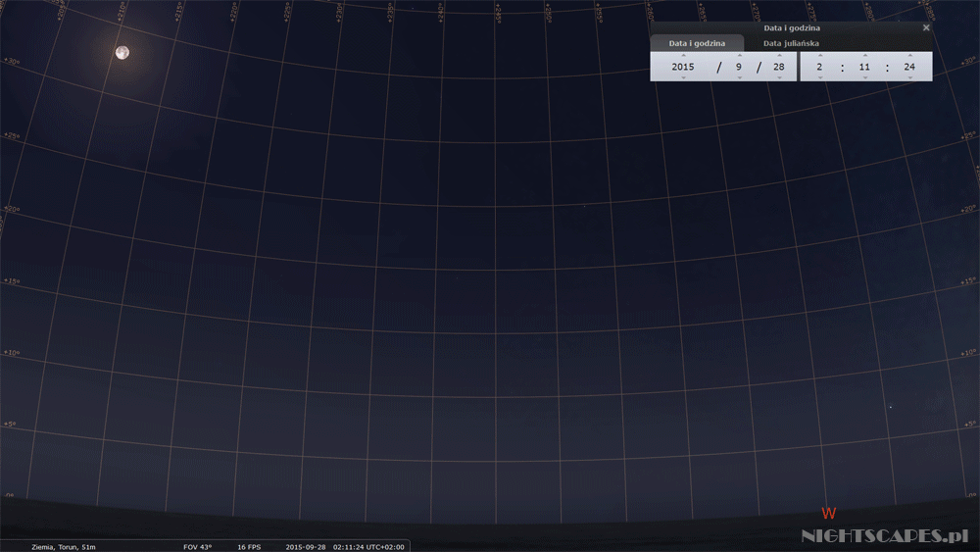Switch to the Data juliańska tab
The height and width of the screenshot is (552, 980).
coord(791,43)
